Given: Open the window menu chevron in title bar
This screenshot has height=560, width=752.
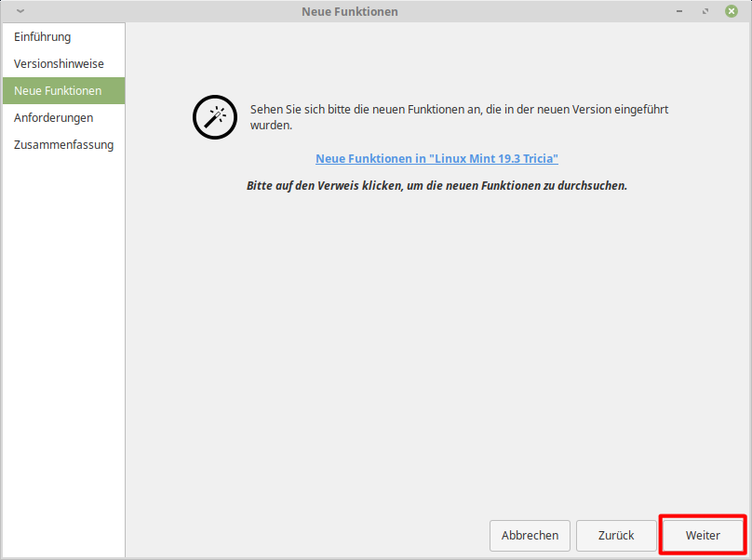Looking at the screenshot, I should coord(20,11).
